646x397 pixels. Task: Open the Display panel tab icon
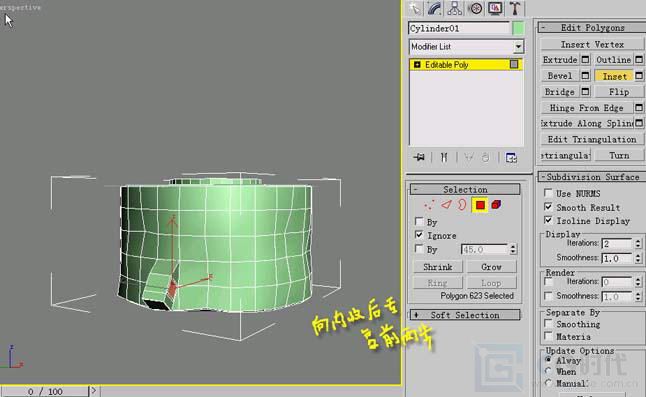tap(495, 8)
